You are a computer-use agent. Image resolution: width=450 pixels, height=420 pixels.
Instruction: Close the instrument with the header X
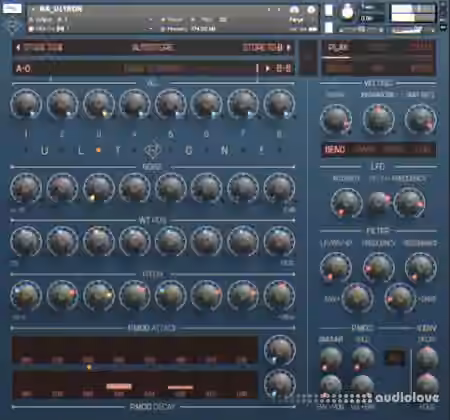point(443,5)
